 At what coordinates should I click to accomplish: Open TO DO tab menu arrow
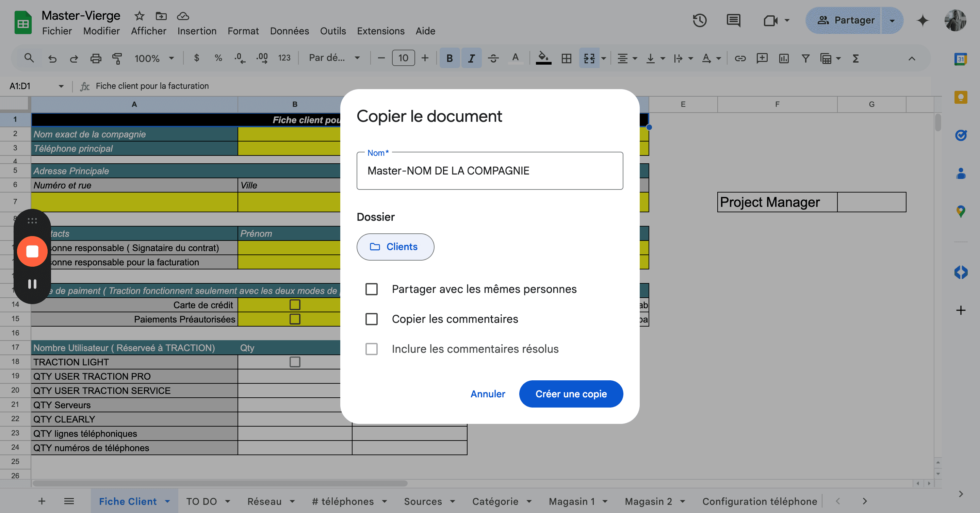click(228, 501)
